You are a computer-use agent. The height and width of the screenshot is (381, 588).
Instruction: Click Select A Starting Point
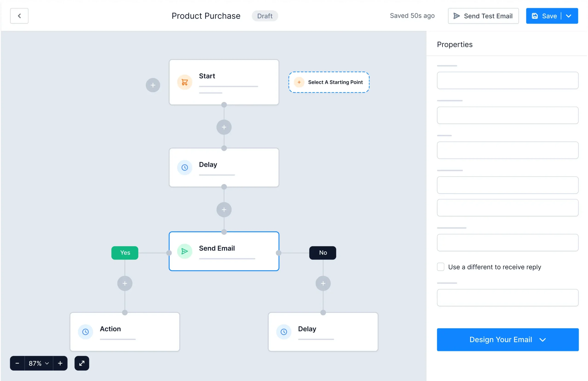(x=329, y=82)
